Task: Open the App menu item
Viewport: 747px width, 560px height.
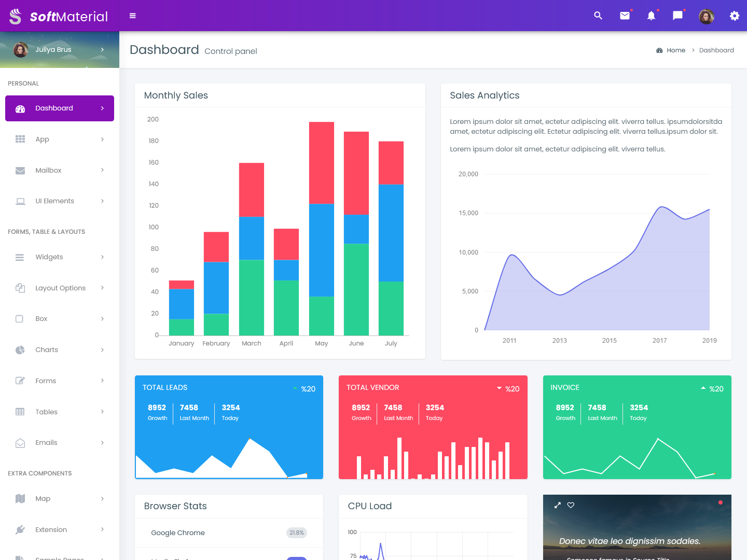Action: point(60,139)
